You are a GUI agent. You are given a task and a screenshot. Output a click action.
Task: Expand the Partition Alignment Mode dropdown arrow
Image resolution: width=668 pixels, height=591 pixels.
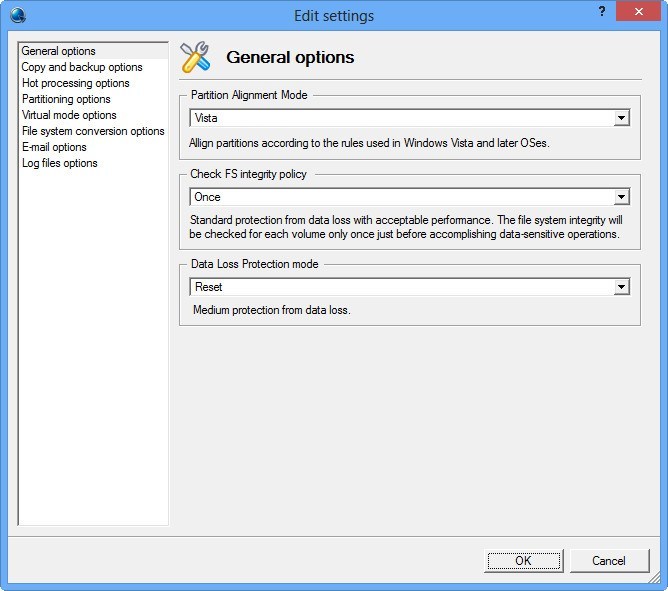coord(621,118)
